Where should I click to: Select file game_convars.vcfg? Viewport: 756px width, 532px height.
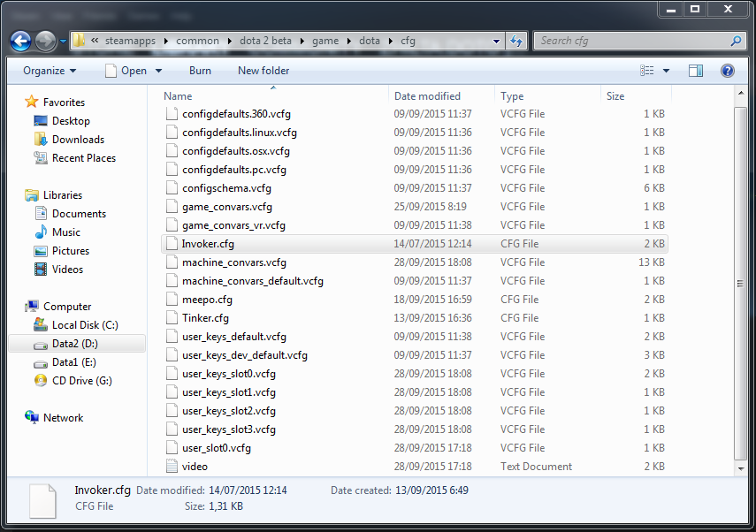[x=227, y=207]
